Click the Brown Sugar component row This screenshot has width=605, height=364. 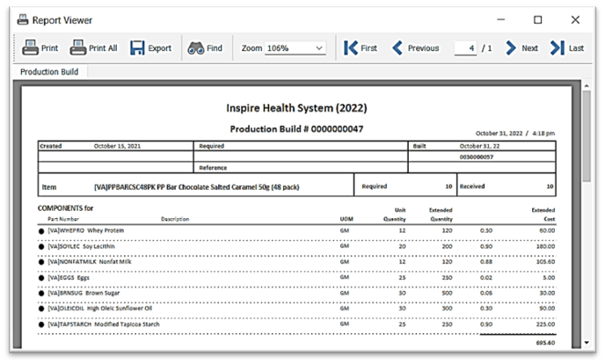[x=296, y=293]
